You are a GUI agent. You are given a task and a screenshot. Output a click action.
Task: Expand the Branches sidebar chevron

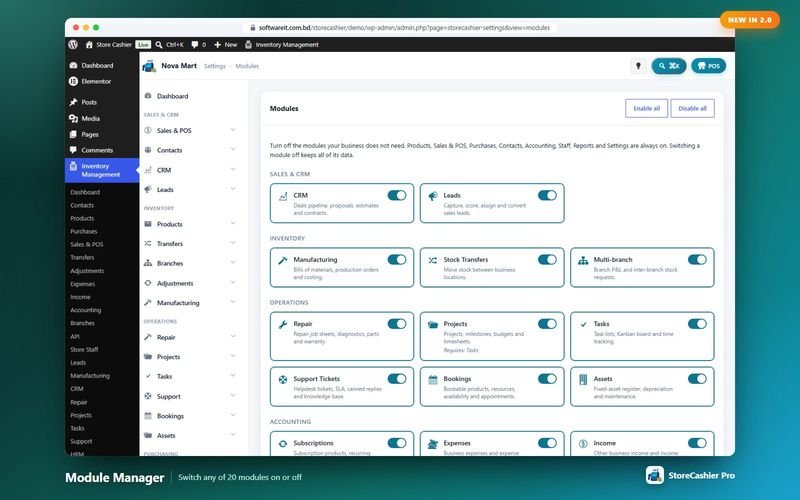point(233,263)
